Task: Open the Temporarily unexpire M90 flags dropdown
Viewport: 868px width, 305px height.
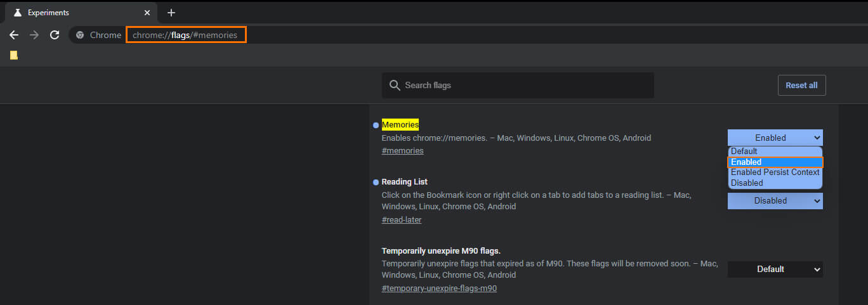Action: [775, 269]
